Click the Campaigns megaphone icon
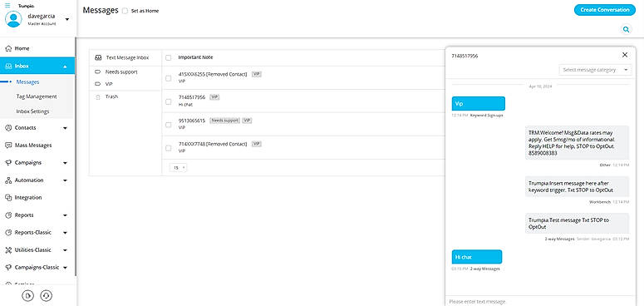Viewport: 644px width, 306px height. [x=8, y=163]
